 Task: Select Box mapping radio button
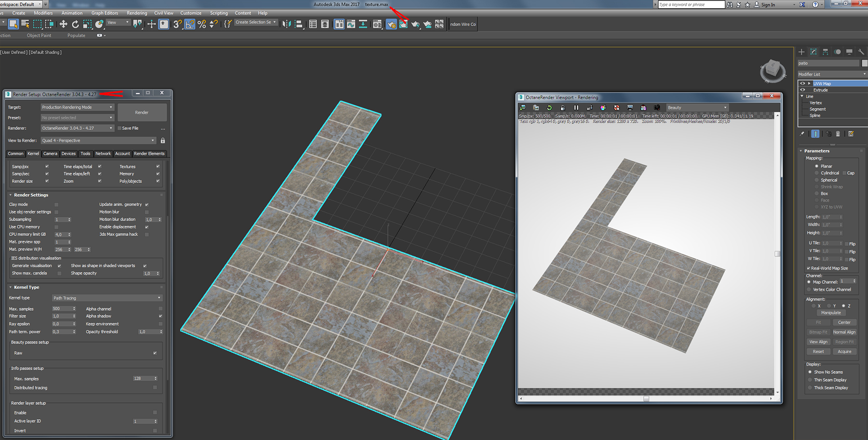click(x=816, y=193)
